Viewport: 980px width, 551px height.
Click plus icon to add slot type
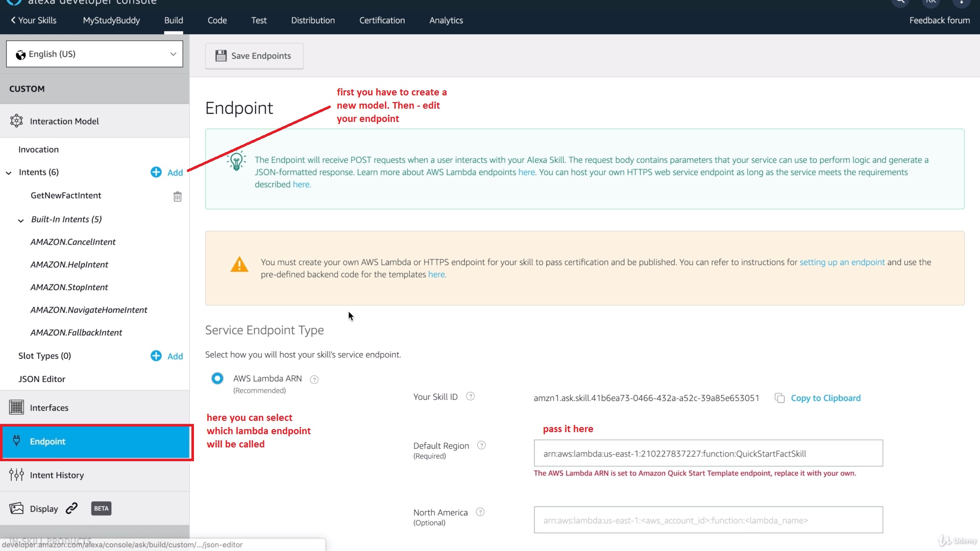coord(156,356)
